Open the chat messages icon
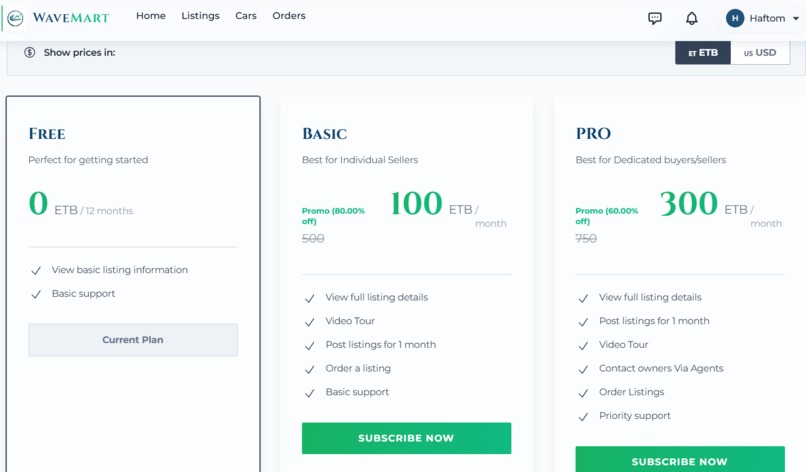This screenshot has height=472, width=806. coord(654,19)
